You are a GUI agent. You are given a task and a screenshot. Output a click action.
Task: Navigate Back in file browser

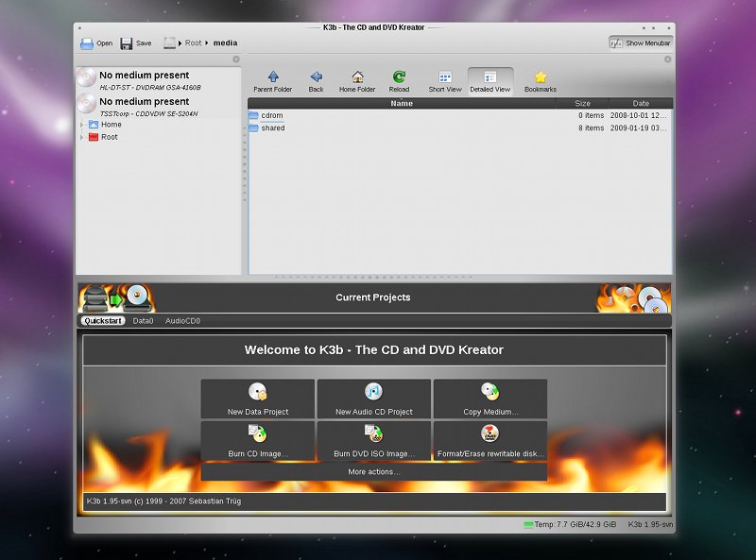pos(317,81)
